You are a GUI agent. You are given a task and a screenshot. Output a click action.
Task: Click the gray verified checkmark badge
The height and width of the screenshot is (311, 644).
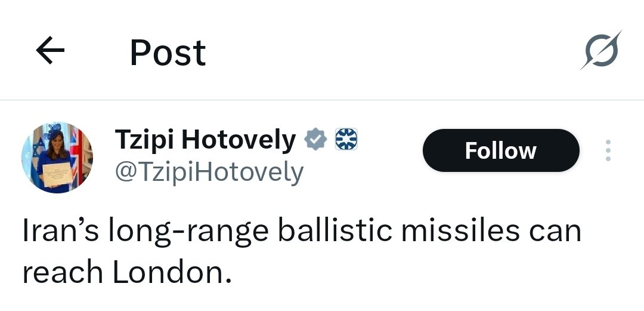point(315,140)
